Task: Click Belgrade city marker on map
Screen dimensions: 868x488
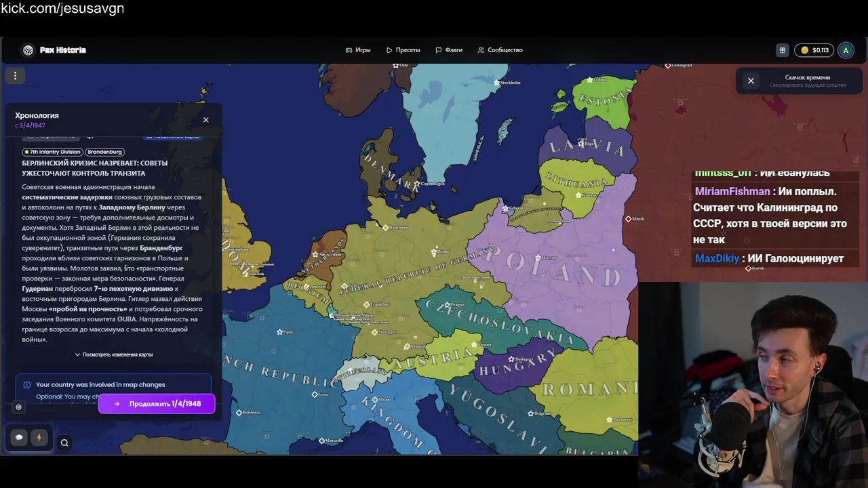Action: [530, 413]
